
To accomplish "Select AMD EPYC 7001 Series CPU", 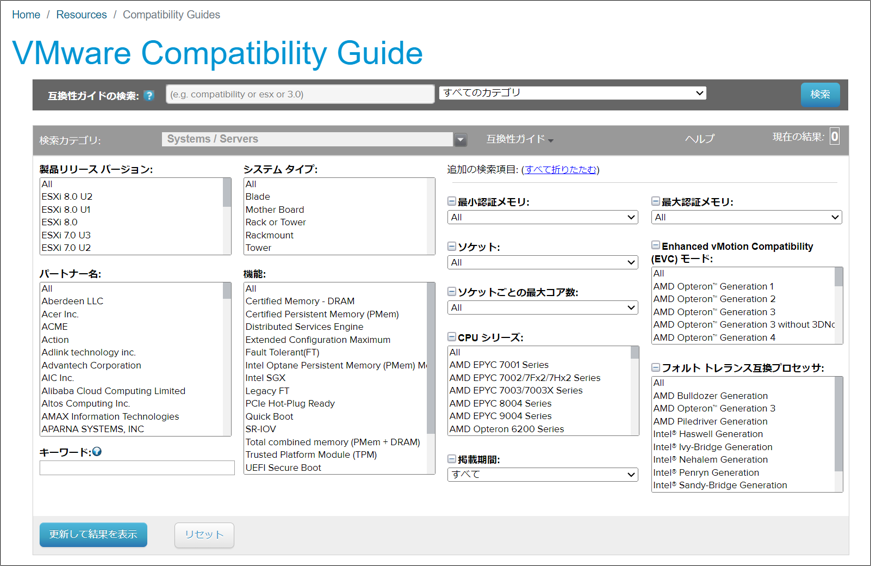I will point(499,365).
